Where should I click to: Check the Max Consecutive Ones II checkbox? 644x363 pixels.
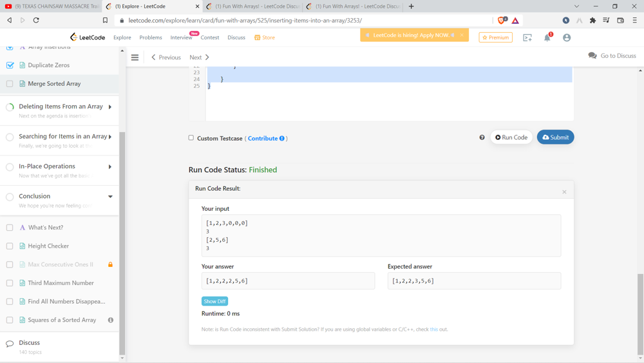point(10,264)
